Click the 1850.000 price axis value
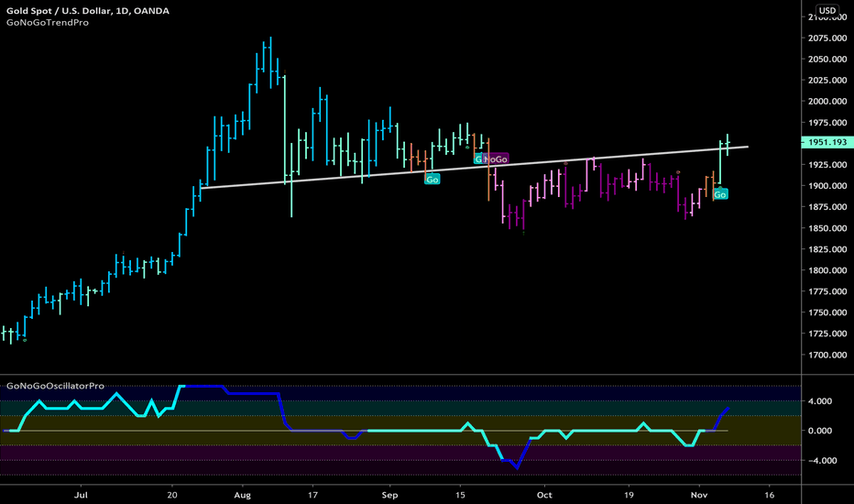 pos(827,228)
